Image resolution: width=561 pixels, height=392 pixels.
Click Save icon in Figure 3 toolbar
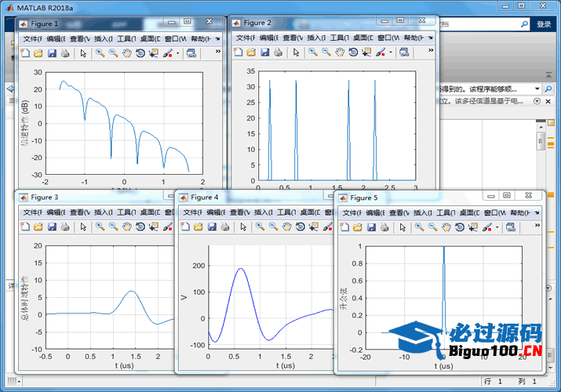pos(52,227)
